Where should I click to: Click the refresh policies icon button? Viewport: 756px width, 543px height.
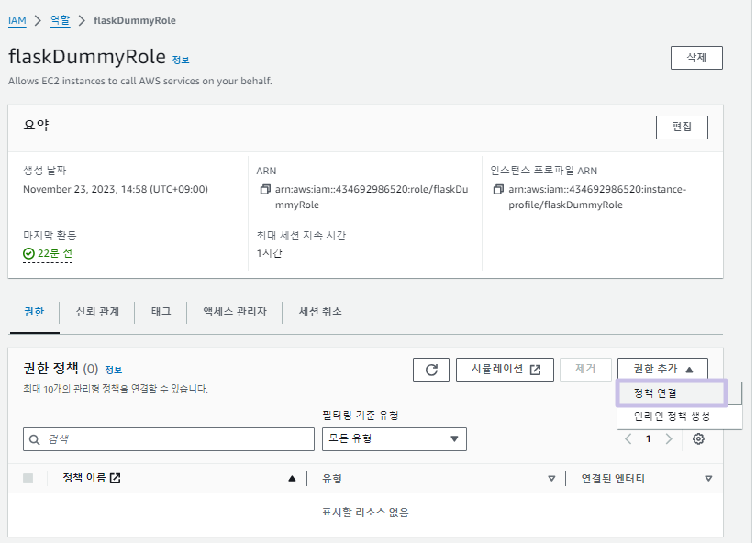(431, 370)
